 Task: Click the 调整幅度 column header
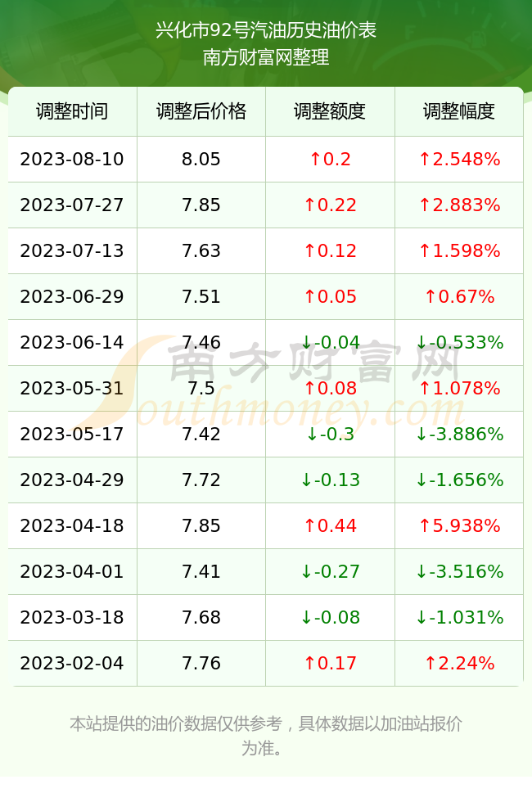click(459, 111)
